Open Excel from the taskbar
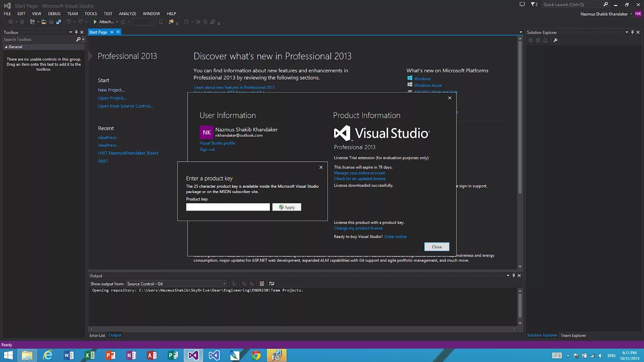This screenshot has height=362, width=644. 90,355
